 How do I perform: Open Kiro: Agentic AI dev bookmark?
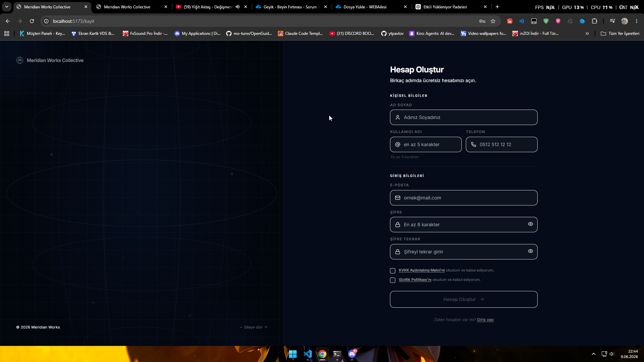pos(432,34)
